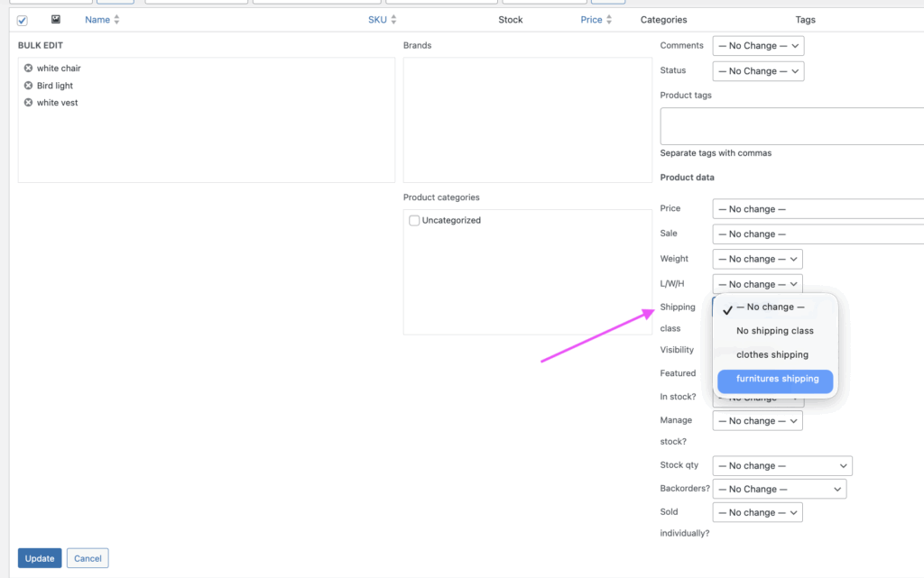Click into the Product tags text box
924x578 pixels.
tap(791, 126)
